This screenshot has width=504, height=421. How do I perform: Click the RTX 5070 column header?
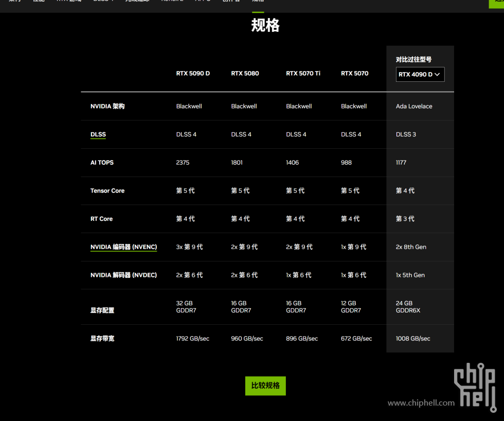(354, 73)
